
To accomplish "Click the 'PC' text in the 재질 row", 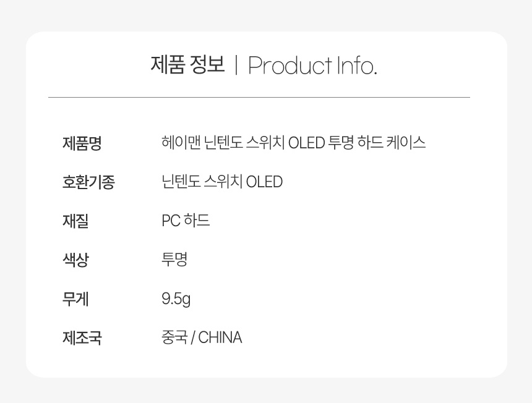I will (171, 221).
